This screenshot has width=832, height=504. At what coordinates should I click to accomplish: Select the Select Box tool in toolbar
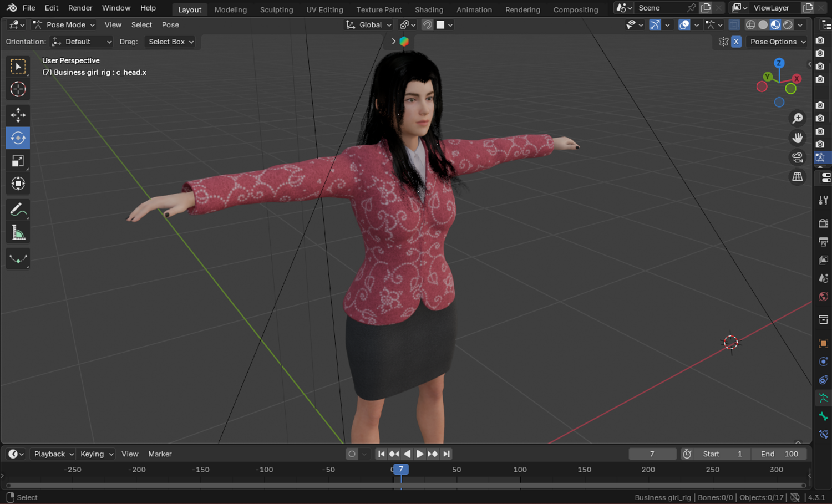[x=18, y=67]
